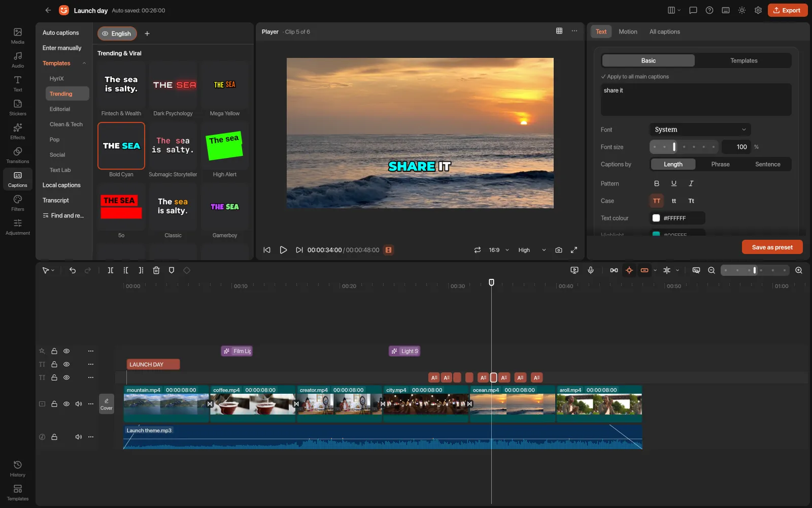Open the player more options menu
Screen dimensions: 812x508
[574, 31]
